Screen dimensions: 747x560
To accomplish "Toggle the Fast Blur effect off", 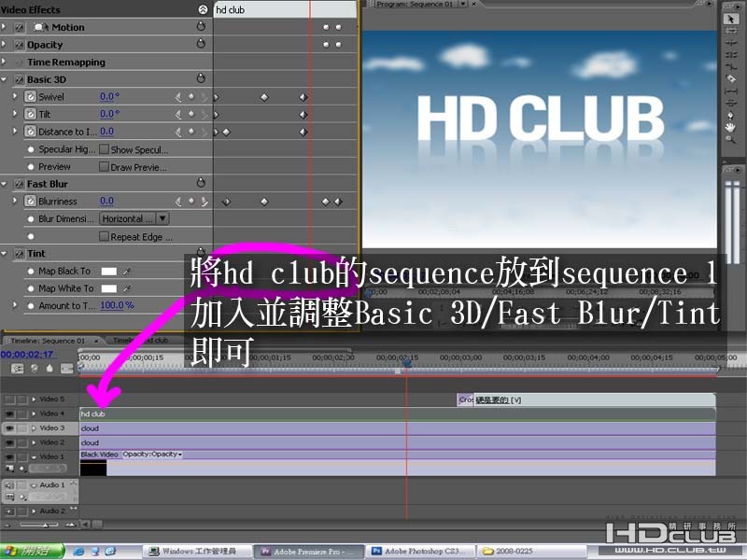I will pos(19,184).
